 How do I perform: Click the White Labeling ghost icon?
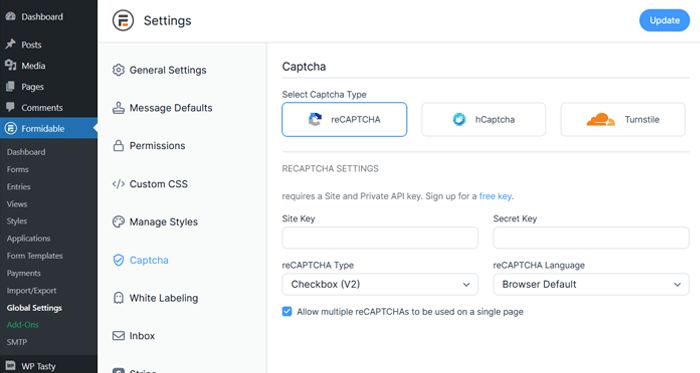pyautogui.click(x=118, y=298)
